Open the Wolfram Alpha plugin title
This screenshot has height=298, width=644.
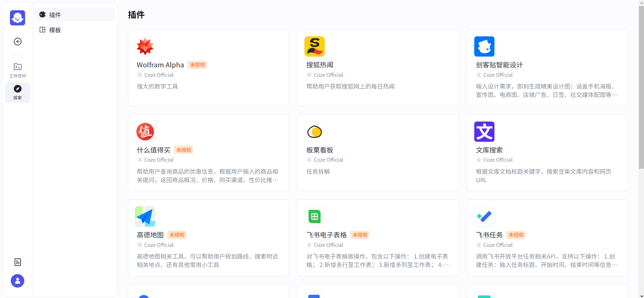click(160, 65)
